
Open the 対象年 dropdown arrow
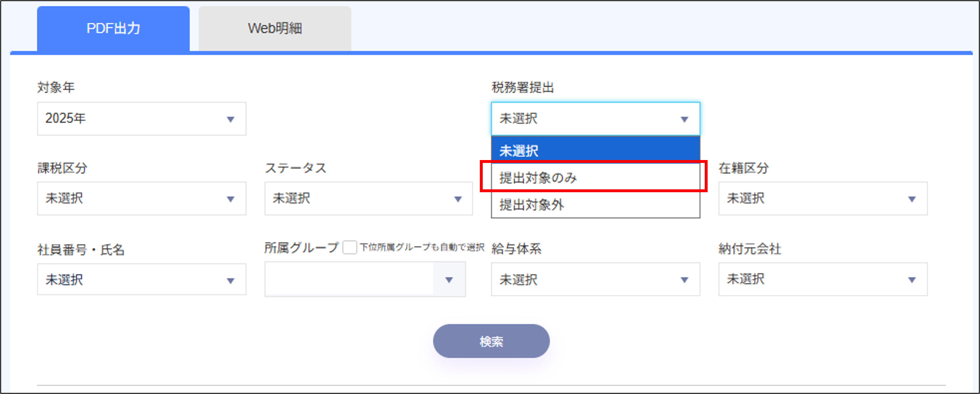(230, 119)
